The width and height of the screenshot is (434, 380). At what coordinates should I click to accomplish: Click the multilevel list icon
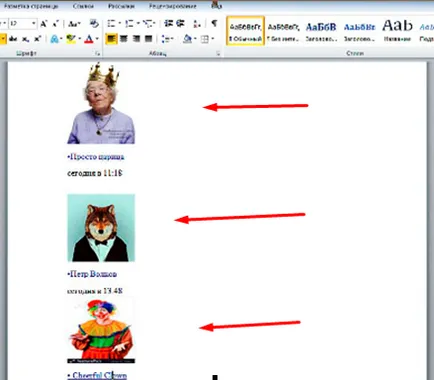149,24
